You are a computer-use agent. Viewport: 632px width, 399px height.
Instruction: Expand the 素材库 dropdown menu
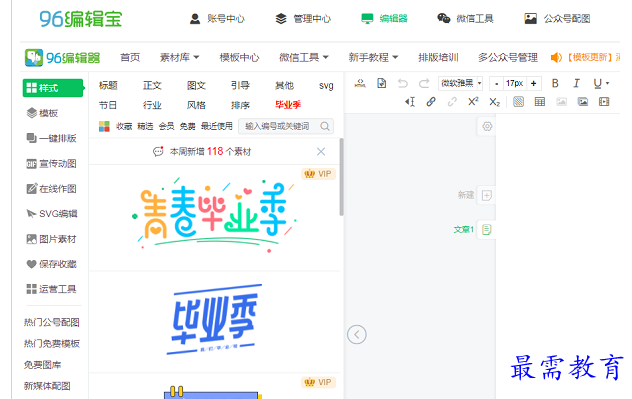click(x=179, y=58)
